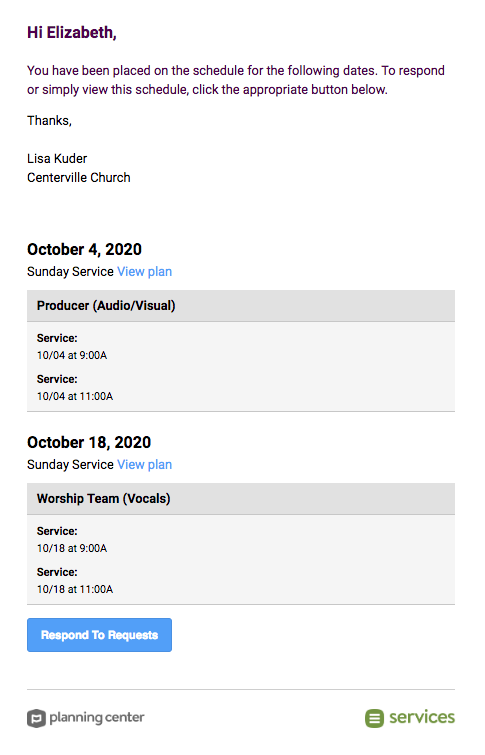Click the 10/04 at 11:00A service time
This screenshot has width=485, height=755.
click(75, 396)
